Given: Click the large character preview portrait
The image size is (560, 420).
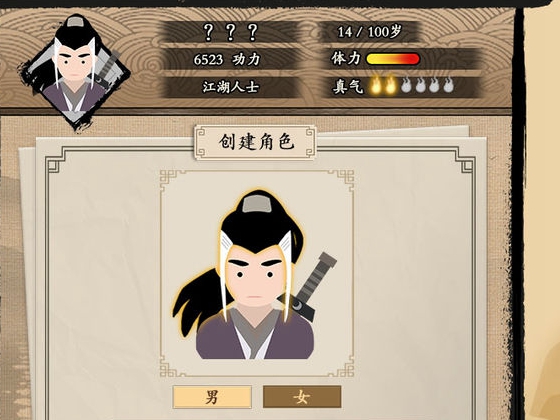Looking at the screenshot, I should [255, 274].
